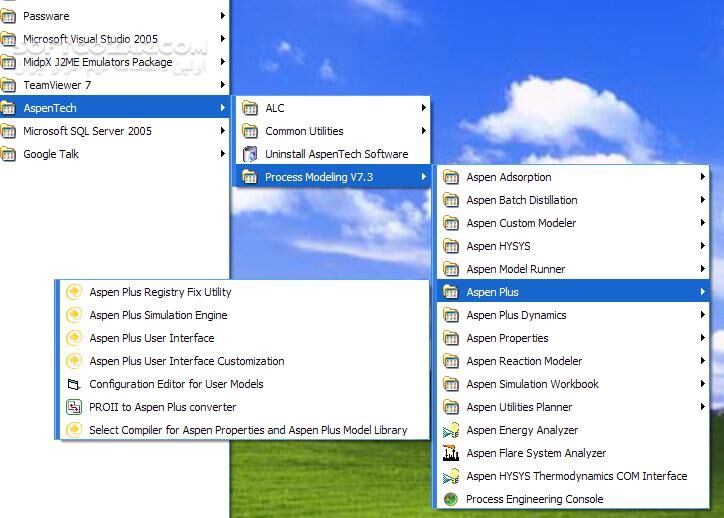Click the Aspen Plus Registry Fix Utility icon
Screen dimensions: 724x518
click(x=73, y=292)
